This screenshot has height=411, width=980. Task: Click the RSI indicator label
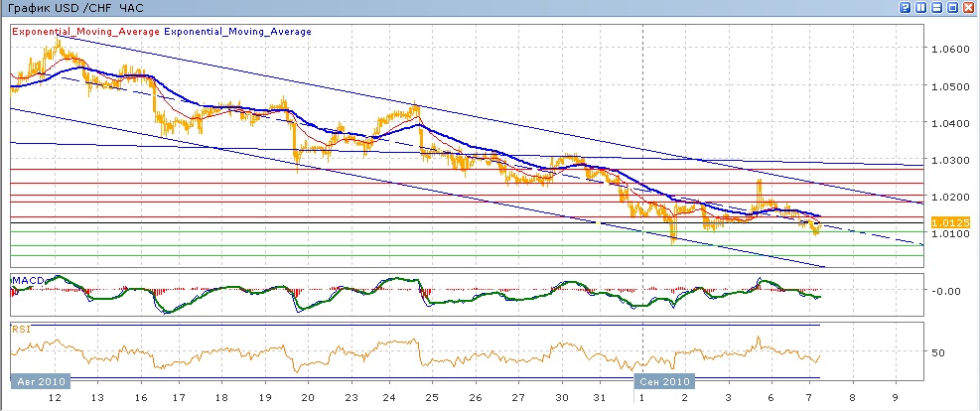pos(21,327)
